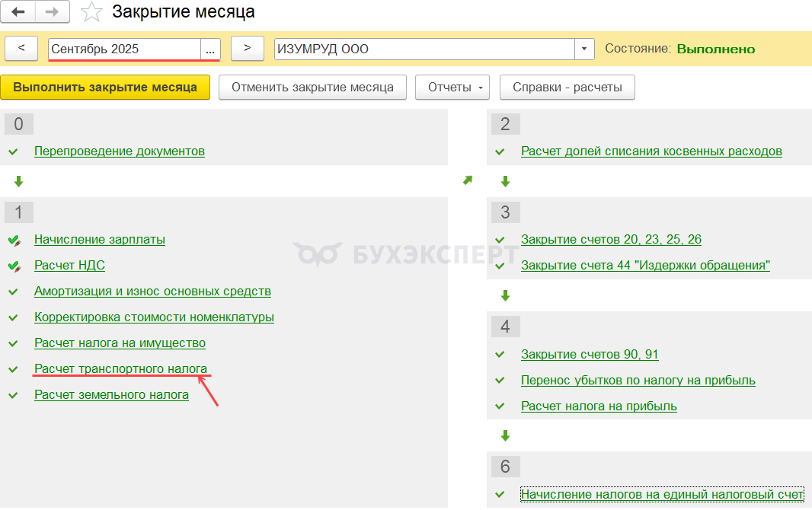Open Закрытие счетов 20, 23, 25, 26
The height and width of the screenshot is (510, 812).
(x=611, y=240)
